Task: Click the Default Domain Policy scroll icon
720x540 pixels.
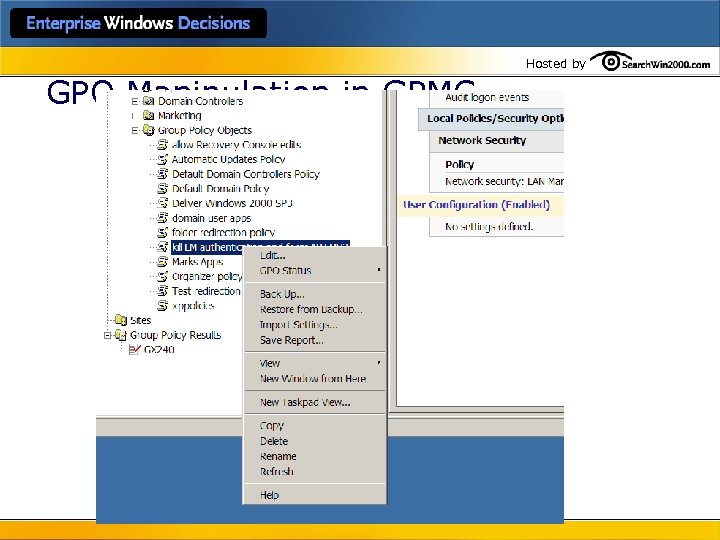Action: pyautogui.click(x=163, y=189)
